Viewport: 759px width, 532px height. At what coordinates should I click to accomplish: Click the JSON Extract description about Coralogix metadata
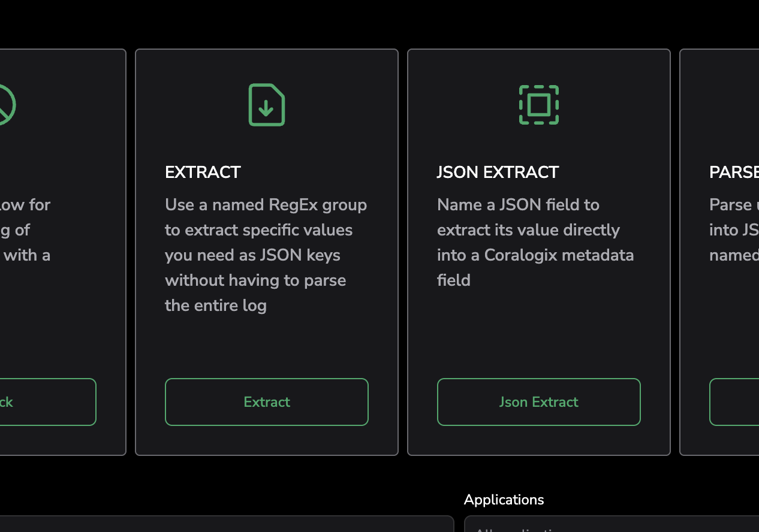point(535,243)
